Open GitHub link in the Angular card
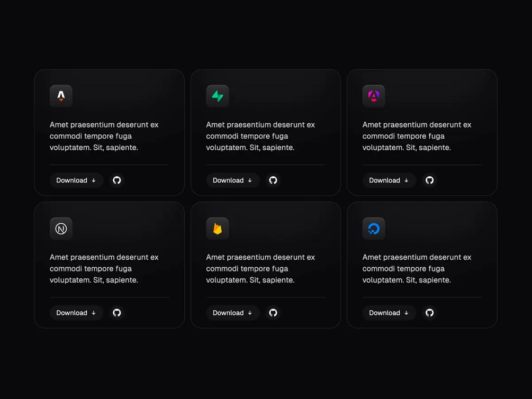The image size is (532, 399). point(430,180)
